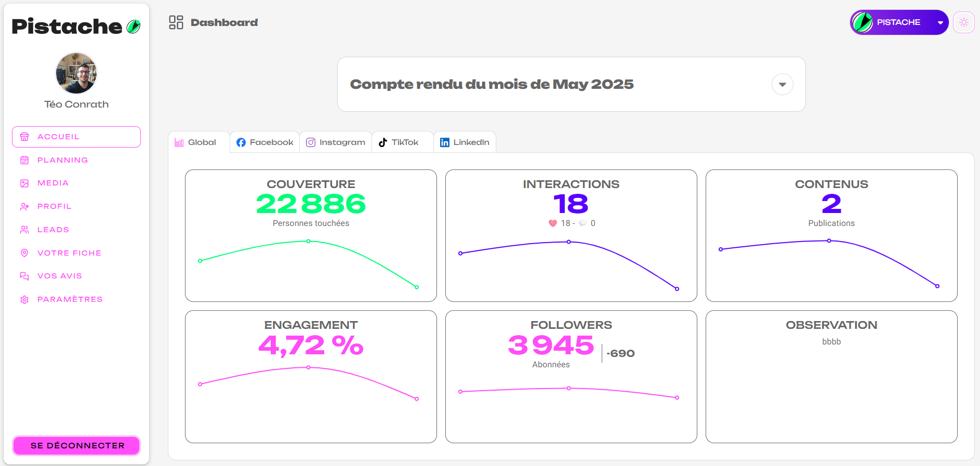Switch to the Facebook tab

pos(264,142)
